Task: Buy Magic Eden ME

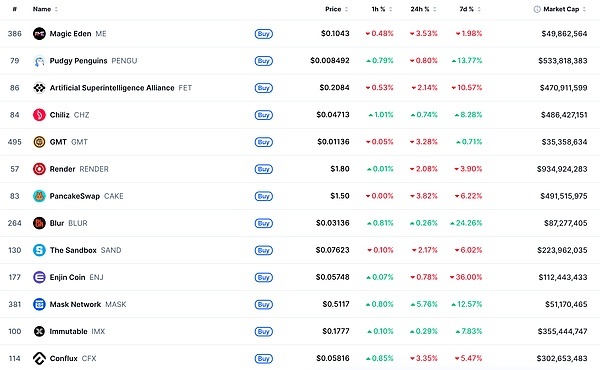Action: click(264, 34)
